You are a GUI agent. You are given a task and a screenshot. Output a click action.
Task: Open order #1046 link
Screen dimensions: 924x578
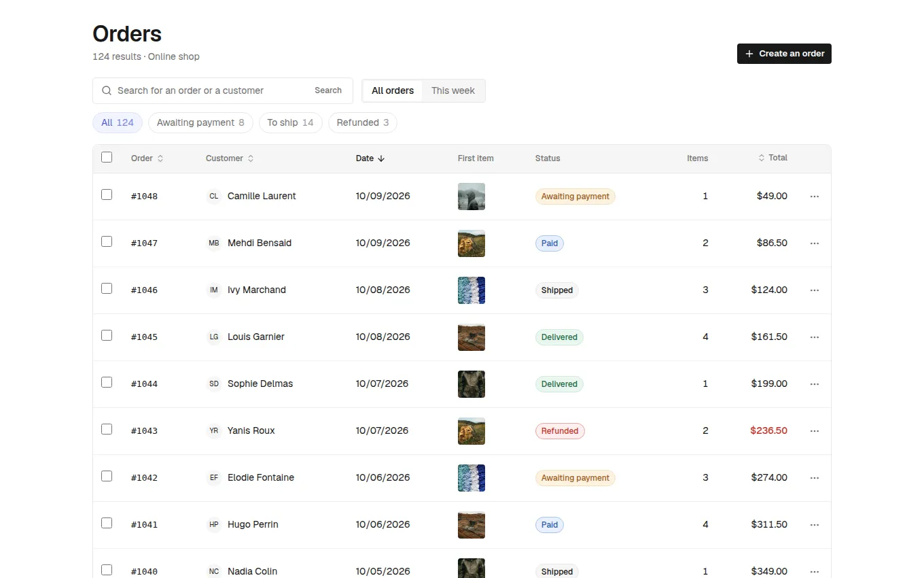click(x=144, y=290)
